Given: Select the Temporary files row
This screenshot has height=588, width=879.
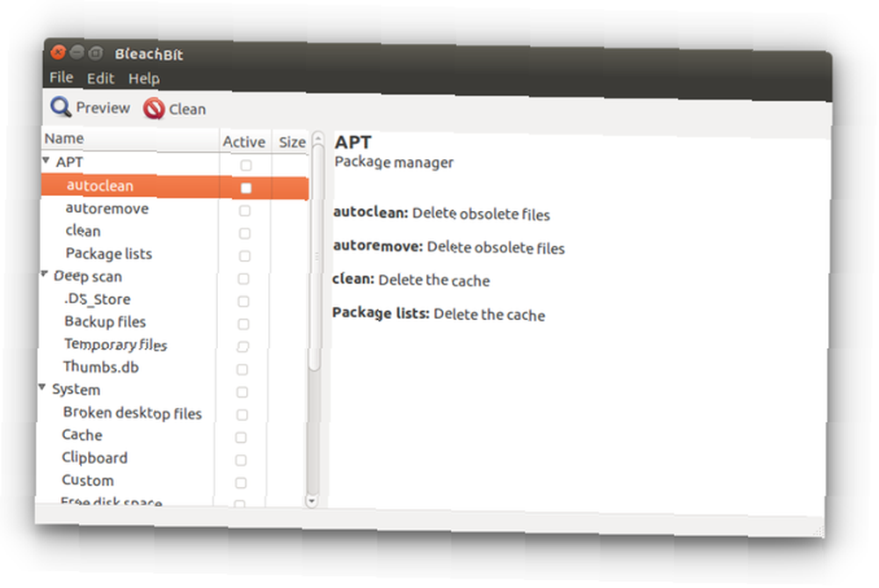Looking at the screenshot, I should coord(172,345).
